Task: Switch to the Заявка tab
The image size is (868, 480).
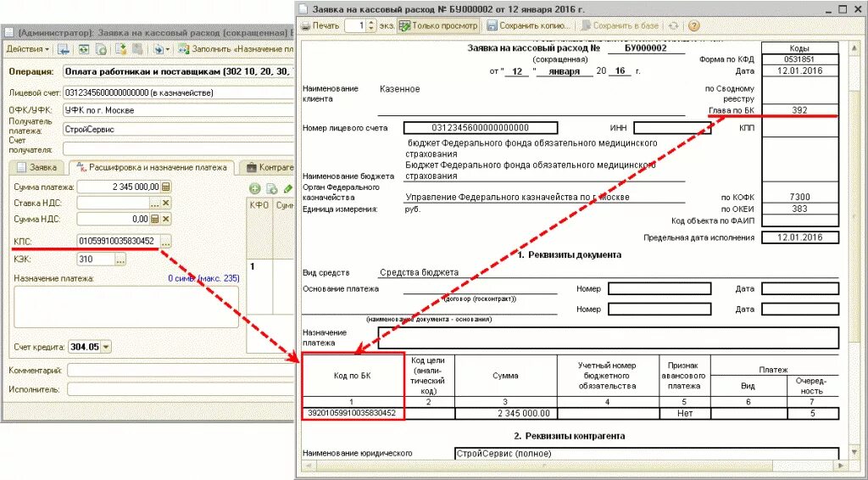Action: pyautogui.click(x=36, y=167)
